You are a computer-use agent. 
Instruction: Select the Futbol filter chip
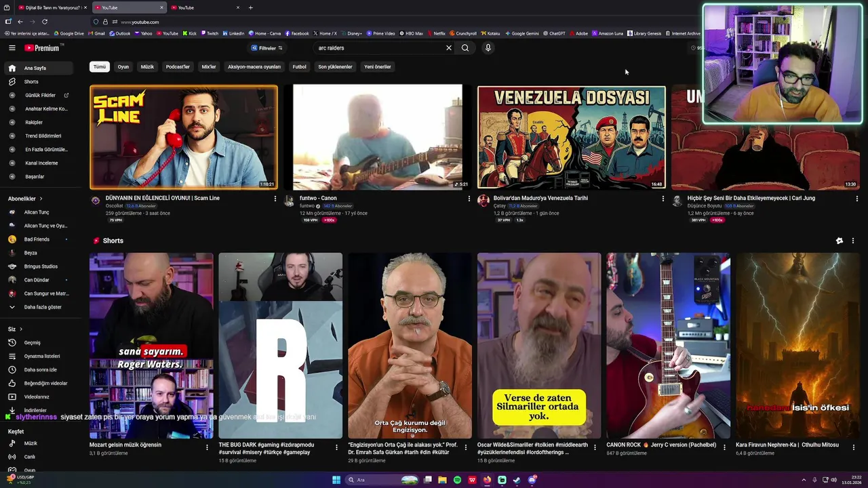click(300, 67)
